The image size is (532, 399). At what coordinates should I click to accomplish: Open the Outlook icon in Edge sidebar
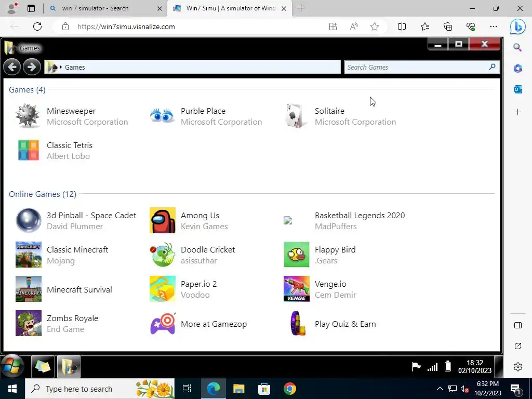(x=518, y=89)
